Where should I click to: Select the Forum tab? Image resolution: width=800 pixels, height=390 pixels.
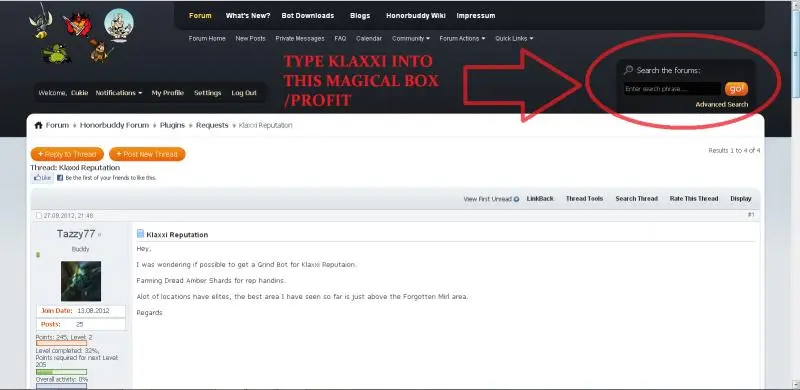coord(200,15)
